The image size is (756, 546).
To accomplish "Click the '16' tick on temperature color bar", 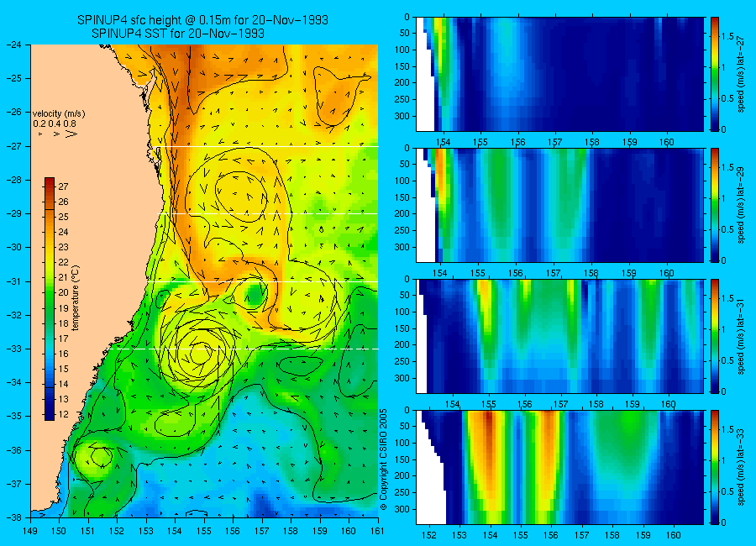I will [63, 354].
